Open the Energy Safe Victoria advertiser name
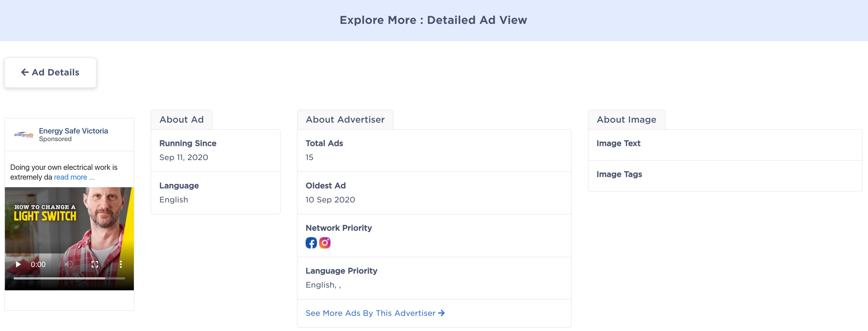The image size is (868, 331). point(73,131)
